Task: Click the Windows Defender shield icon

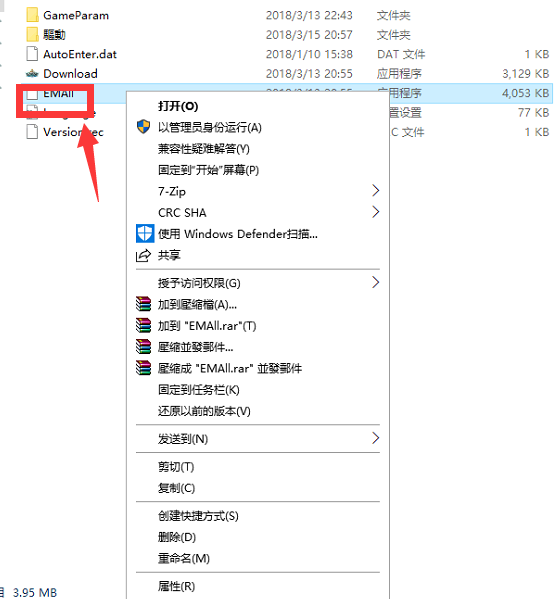Action: coord(145,233)
